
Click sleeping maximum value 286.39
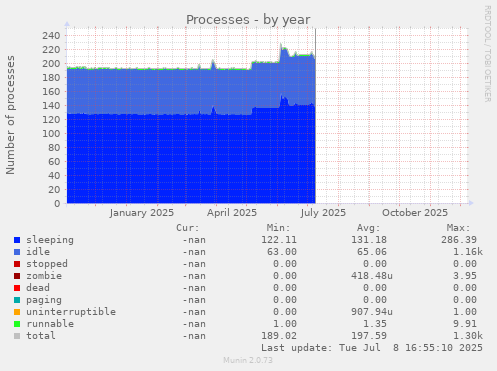click(459, 240)
